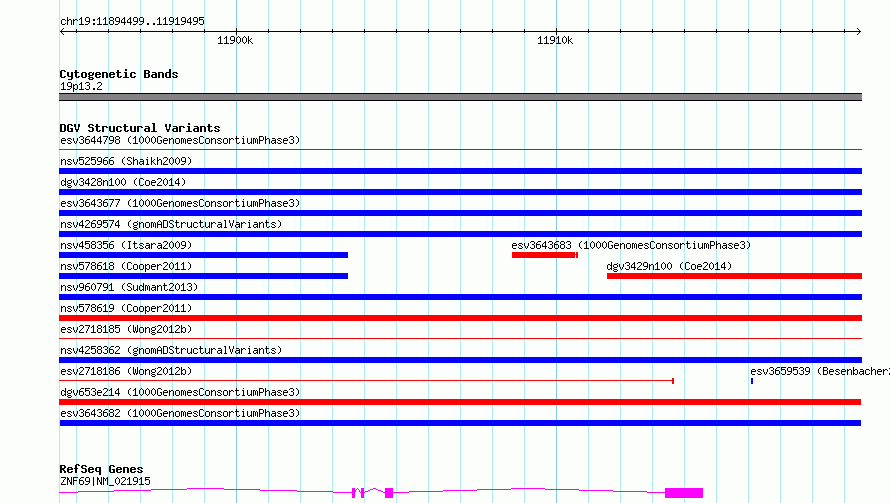The height and width of the screenshot is (503, 890).
Task: Open the RefSeq Genes track title
Action: click(101, 469)
